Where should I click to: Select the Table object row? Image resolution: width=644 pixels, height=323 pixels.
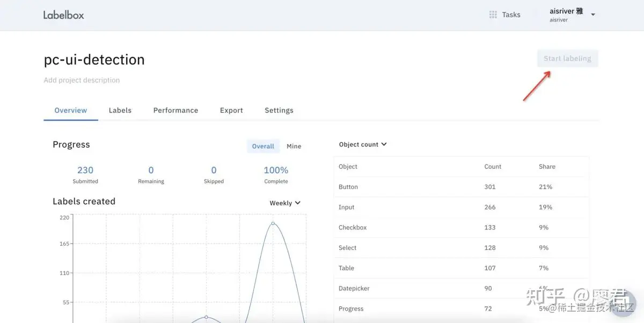tap(461, 268)
